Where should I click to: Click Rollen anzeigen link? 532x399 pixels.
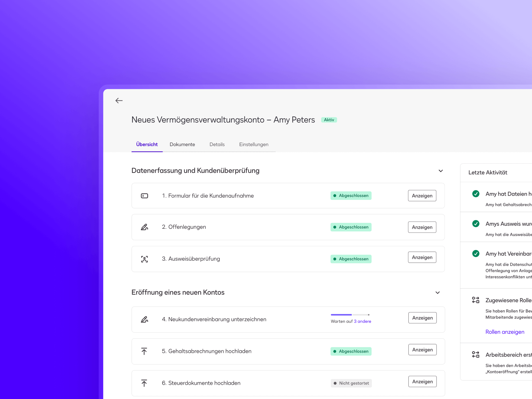(505, 332)
